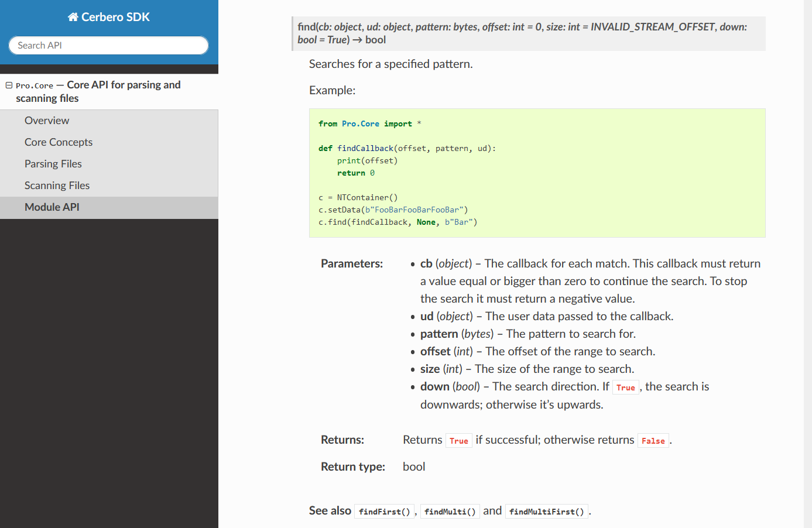The width and height of the screenshot is (812, 528).
Task: Click the 'down' parameter name
Action: tap(435, 386)
